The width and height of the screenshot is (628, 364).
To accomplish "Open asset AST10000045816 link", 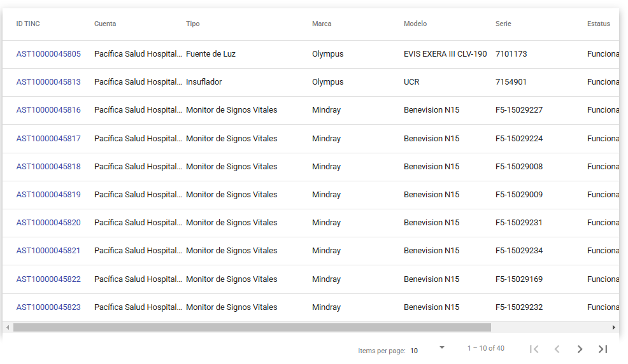I will pyautogui.click(x=48, y=110).
